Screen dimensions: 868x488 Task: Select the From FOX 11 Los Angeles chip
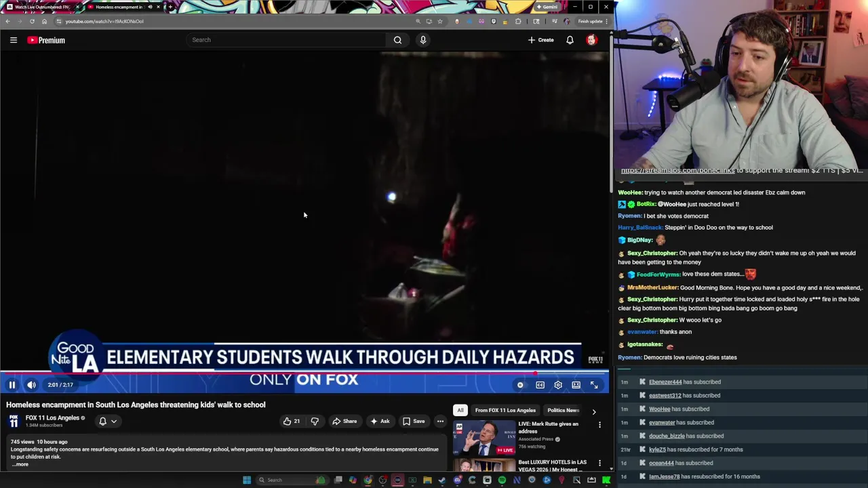point(505,410)
